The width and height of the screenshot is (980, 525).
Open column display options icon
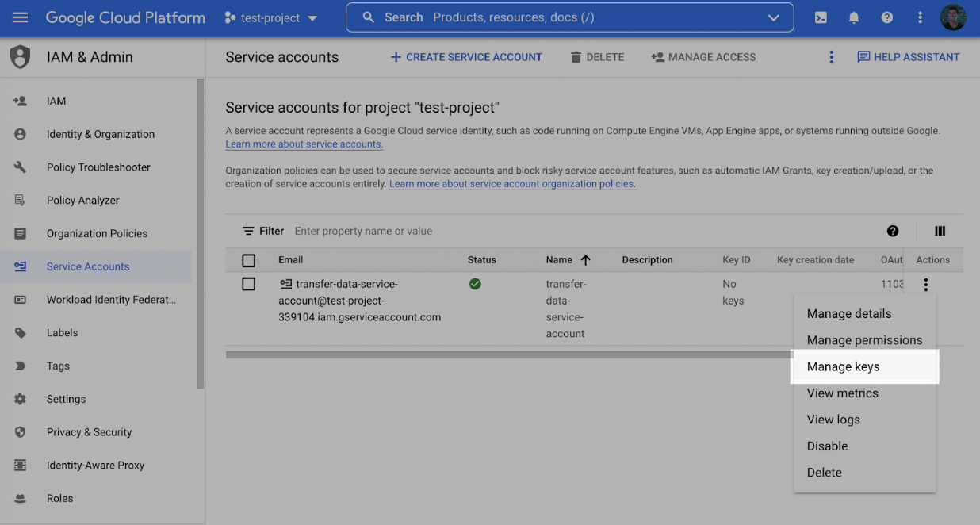pos(940,232)
